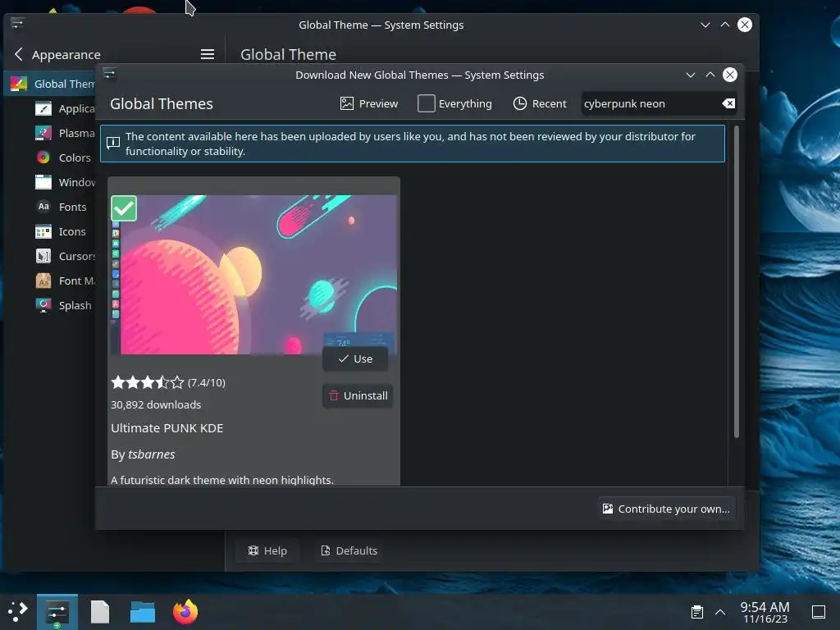Maximize the Download New Global Themes dialog

710,75
